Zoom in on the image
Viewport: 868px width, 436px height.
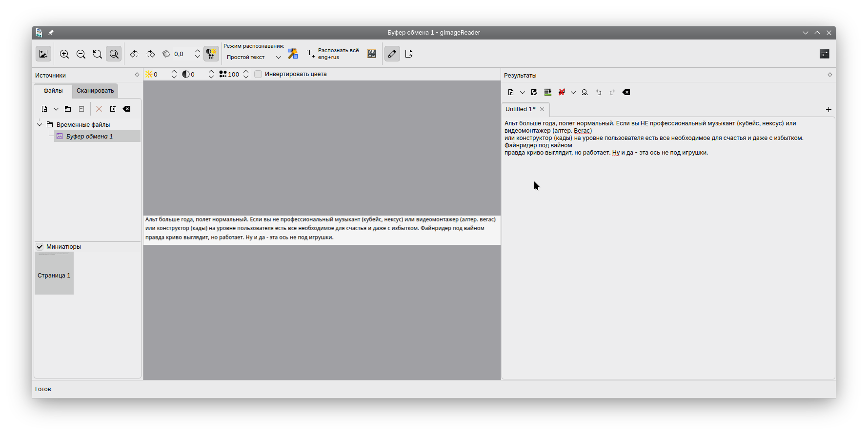tap(64, 54)
